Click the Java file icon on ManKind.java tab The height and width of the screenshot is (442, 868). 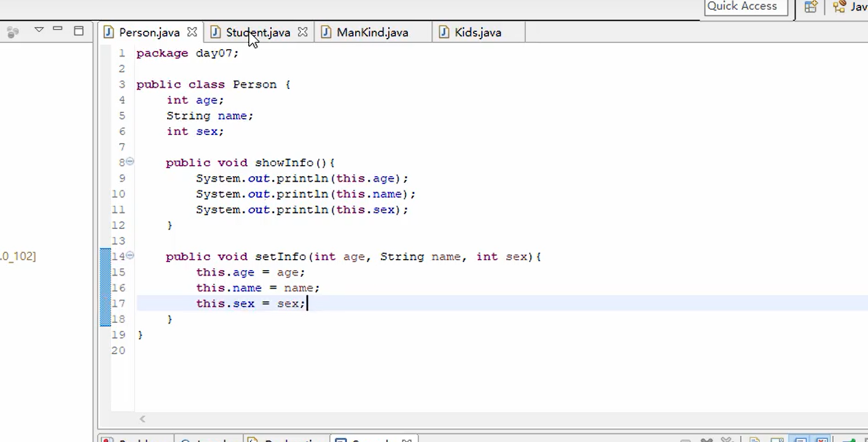(326, 33)
